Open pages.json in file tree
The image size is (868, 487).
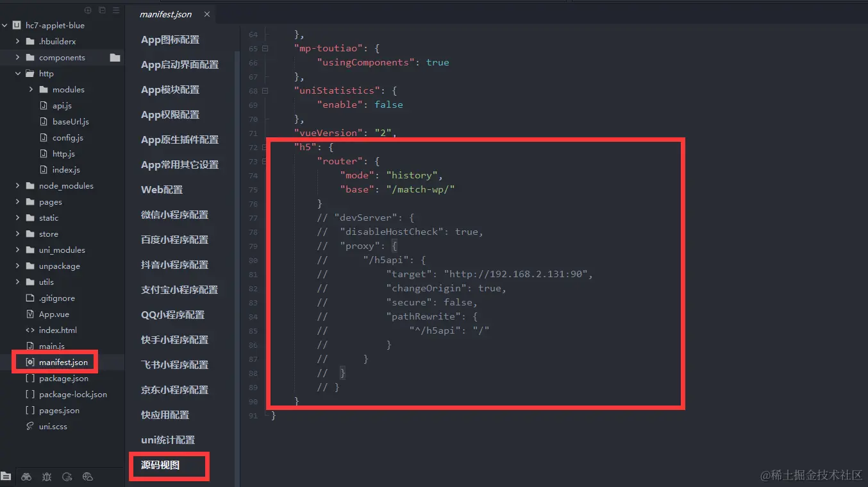(x=59, y=411)
